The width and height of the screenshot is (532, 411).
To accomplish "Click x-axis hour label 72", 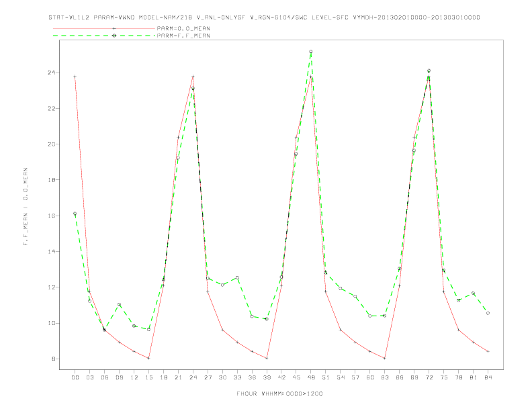I will (x=429, y=377).
